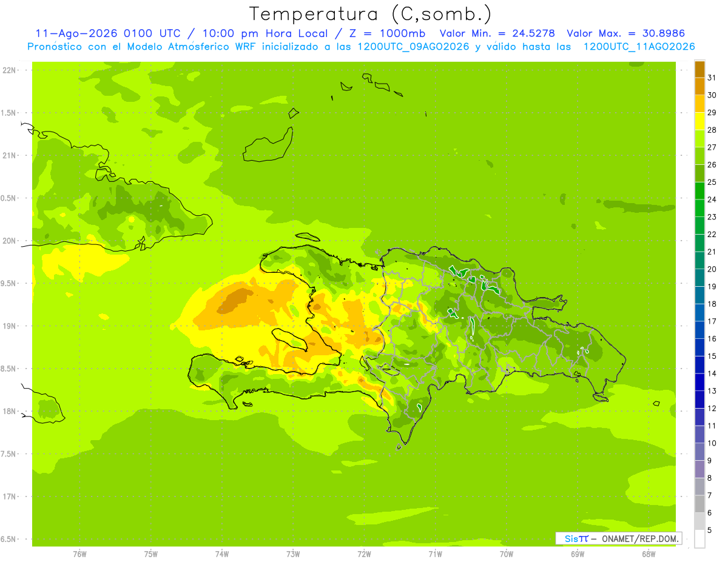Click the legend value label 18

(712, 304)
